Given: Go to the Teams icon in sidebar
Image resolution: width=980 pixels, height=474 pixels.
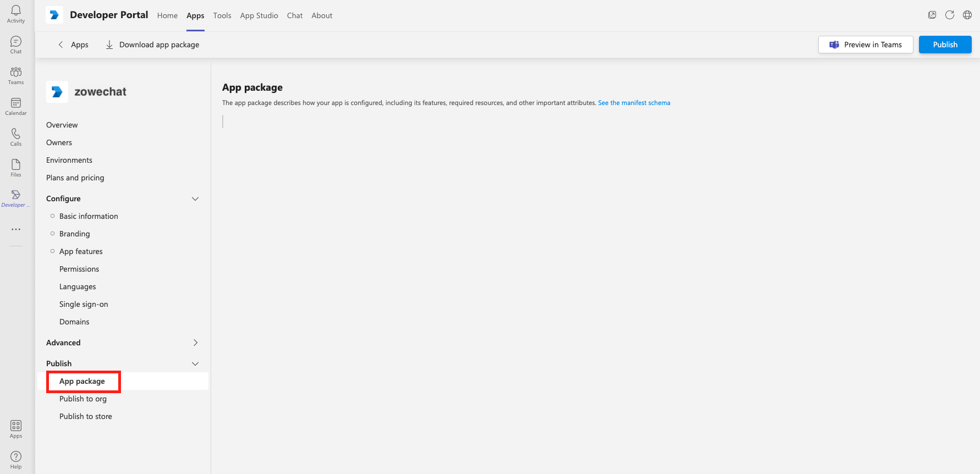Looking at the screenshot, I should click(x=16, y=75).
